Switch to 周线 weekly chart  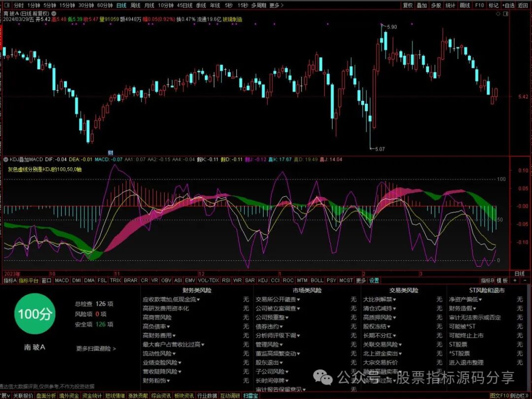pyautogui.click(x=135, y=5)
